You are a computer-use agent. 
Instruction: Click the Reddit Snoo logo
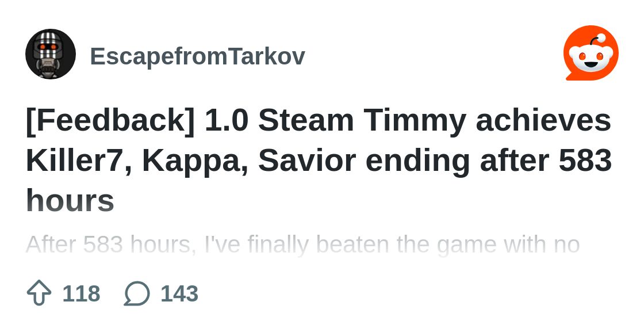click(591, 54)
